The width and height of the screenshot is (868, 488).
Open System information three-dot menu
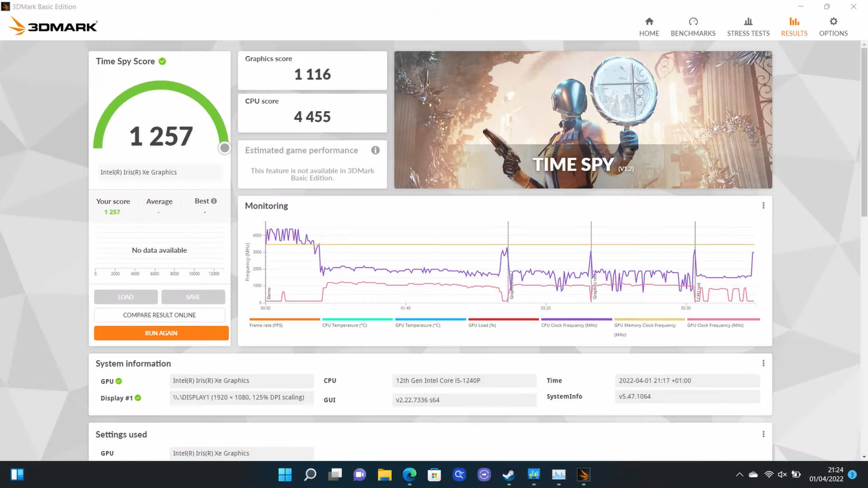(x=763, y=363)
